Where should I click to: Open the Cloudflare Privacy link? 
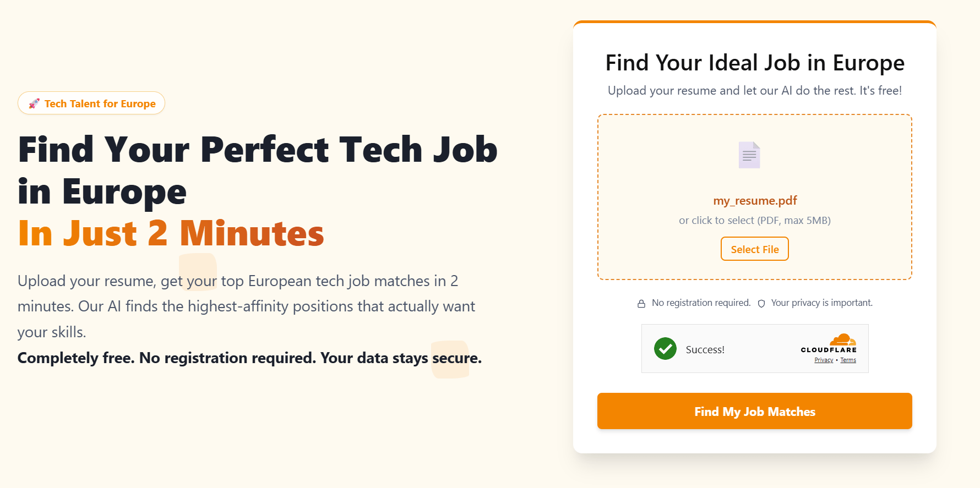click(x=824, y=360)
